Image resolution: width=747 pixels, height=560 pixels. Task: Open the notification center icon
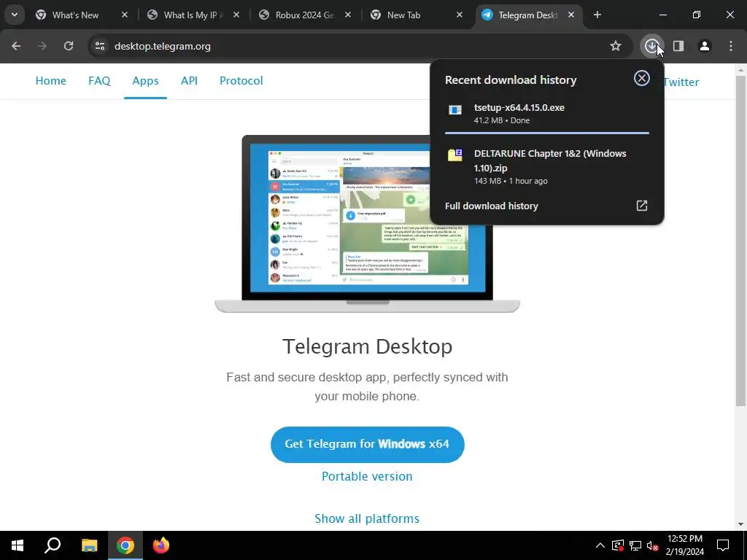723,545
